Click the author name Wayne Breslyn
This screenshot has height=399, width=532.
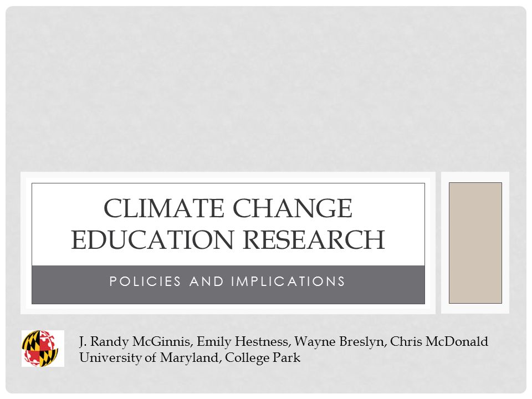point(340,341)
